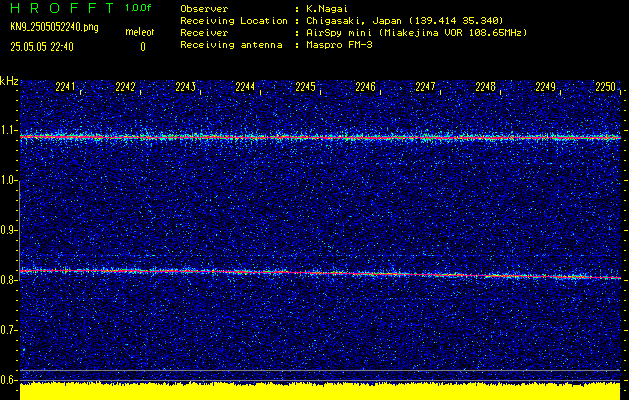Click the meteor count value 0
Screen dimensions: 629x400
click(x=143, y=47)
